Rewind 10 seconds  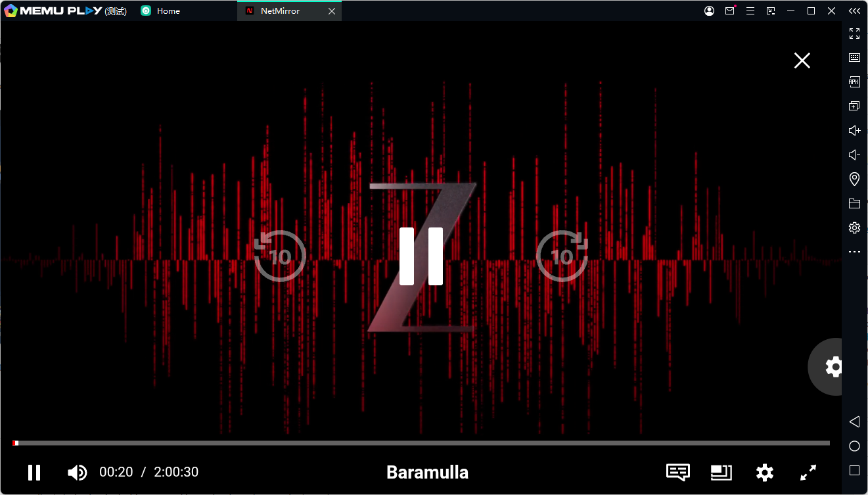pyautogui.click(x=280, y=256)
